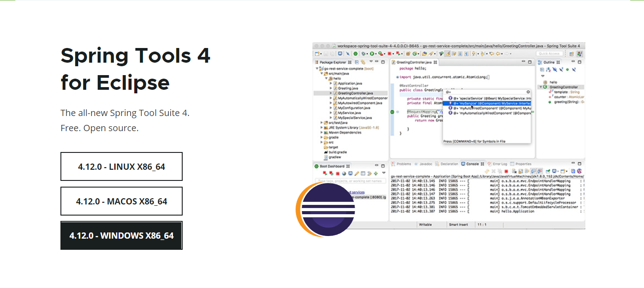Click the text 'The all-new Spring Tool Suite 4.'
644x288 pixels.
coord(125,113)
